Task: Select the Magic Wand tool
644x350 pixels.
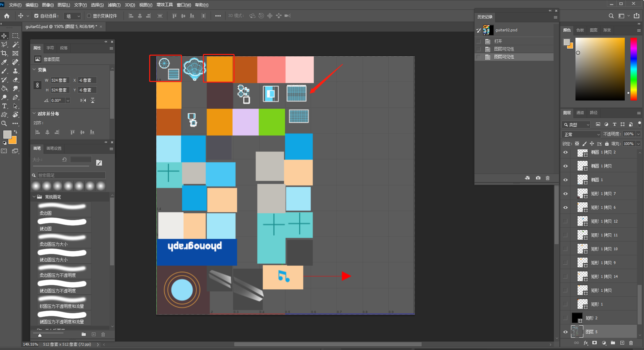Action: coord(15,45)
